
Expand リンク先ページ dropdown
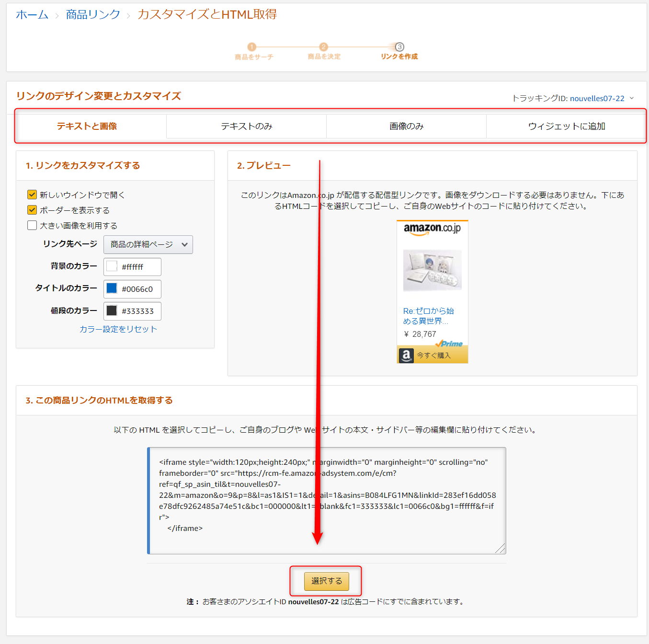point(148,244)
